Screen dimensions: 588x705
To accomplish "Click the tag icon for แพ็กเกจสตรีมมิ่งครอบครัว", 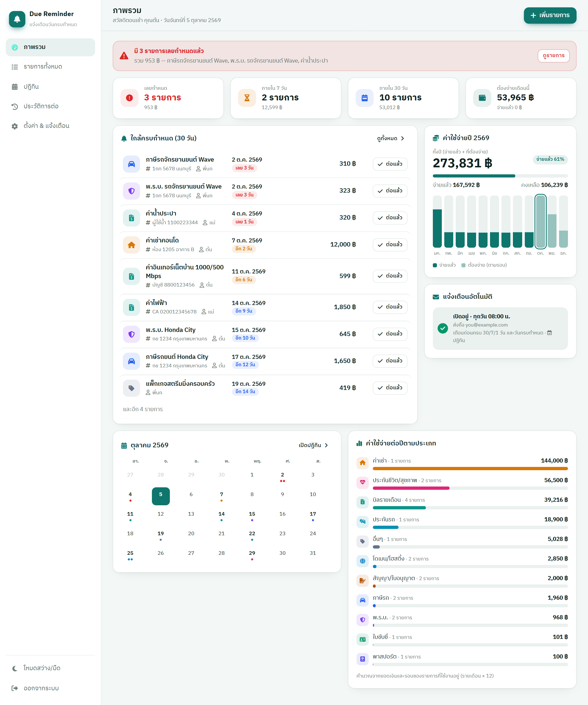I will (x=131, y=389).
